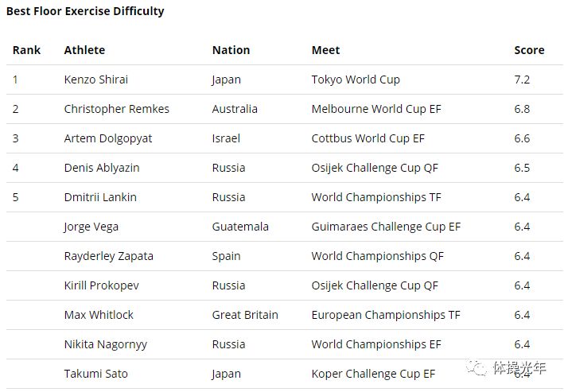Click the Best Floor Exercise Difficulty title

click(85, 11)
